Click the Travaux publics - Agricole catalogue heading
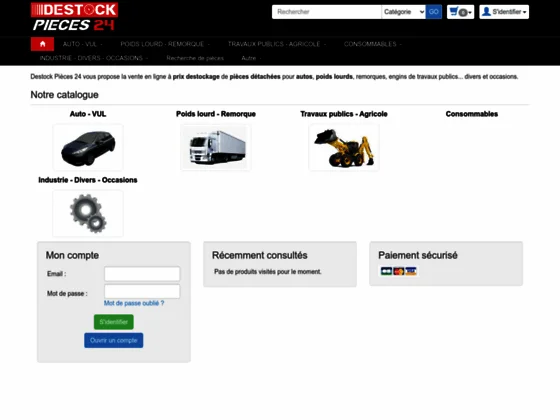560x420 pixels. click(344, 114)
